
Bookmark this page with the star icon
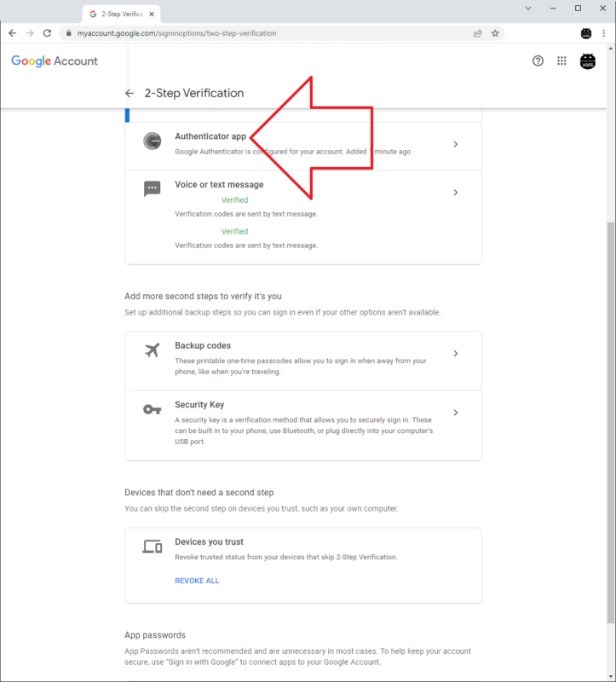(x=495, y=33)
